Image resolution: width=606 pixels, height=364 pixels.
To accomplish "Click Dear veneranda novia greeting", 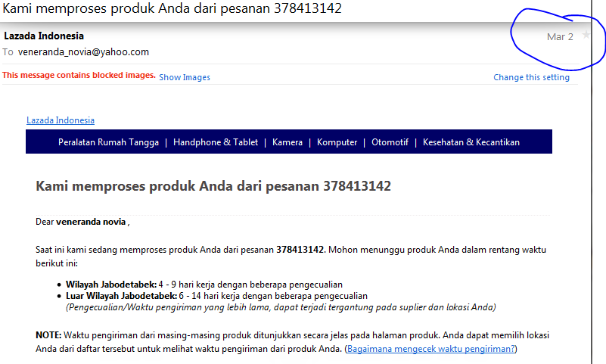I will point(82,222).
